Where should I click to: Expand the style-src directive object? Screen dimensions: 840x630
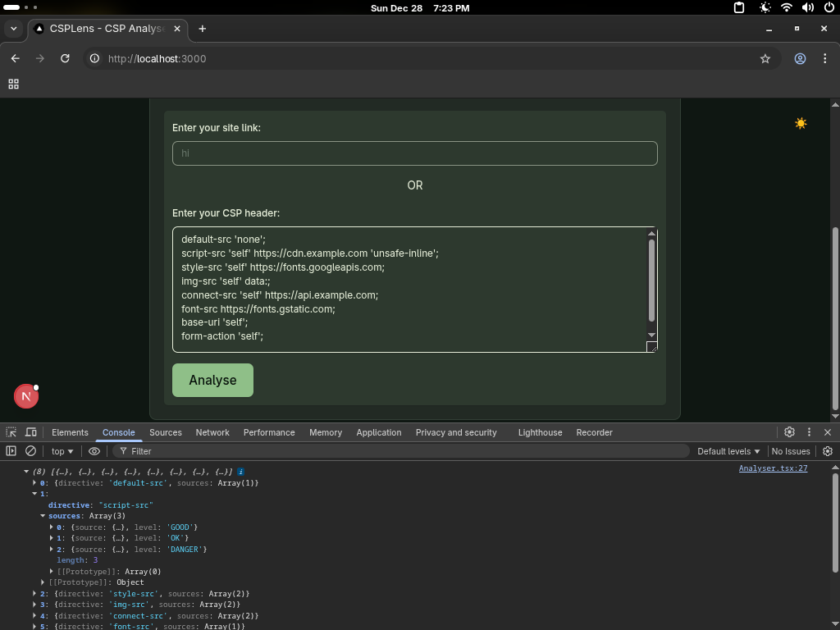(34, 593)
